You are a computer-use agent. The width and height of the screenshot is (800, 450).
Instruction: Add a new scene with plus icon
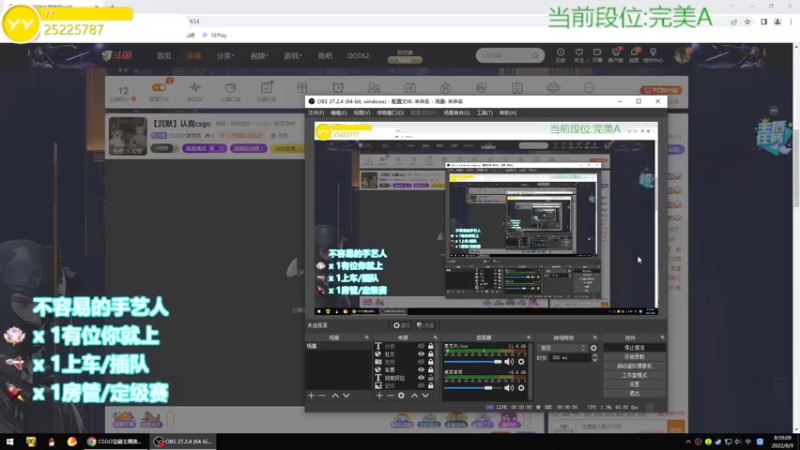tap(311, 395)
